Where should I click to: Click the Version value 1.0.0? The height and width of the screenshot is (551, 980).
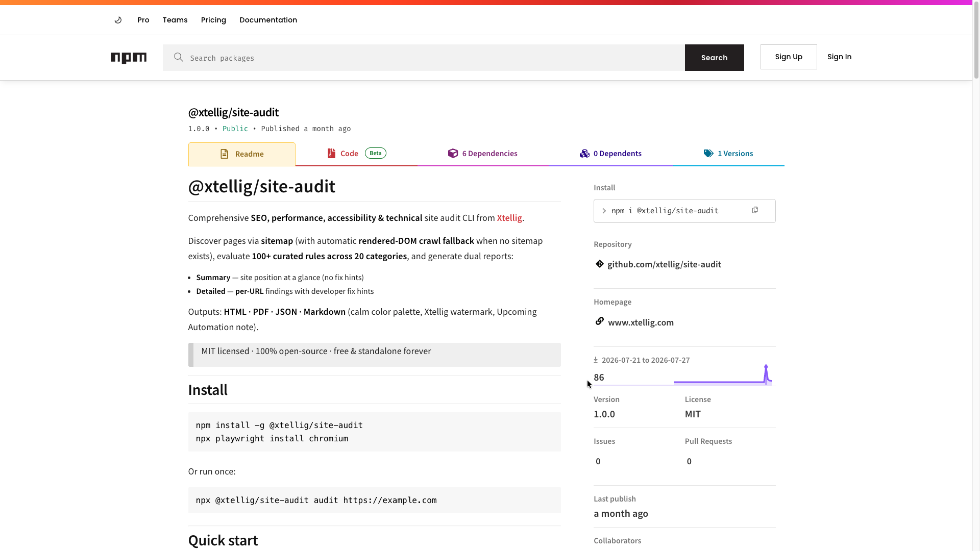[604, 414]
